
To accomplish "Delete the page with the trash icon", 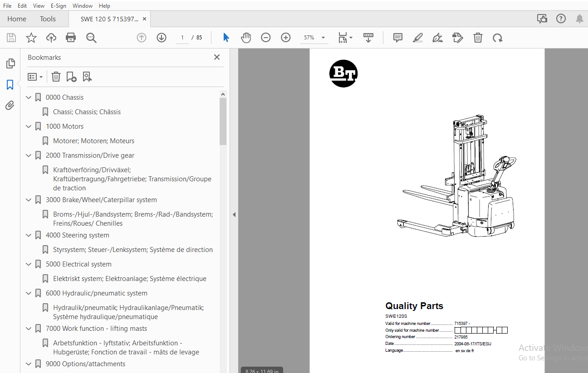I will pos(478,38).
